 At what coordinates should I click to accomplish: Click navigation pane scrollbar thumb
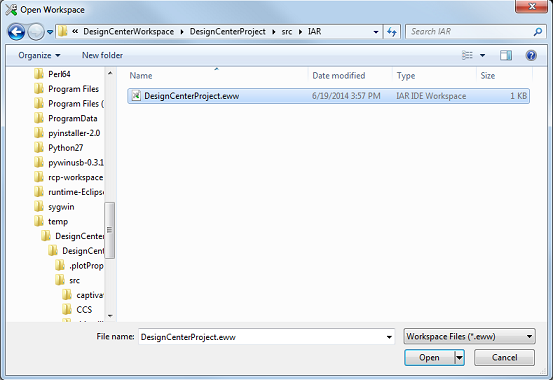coord(110,230)
